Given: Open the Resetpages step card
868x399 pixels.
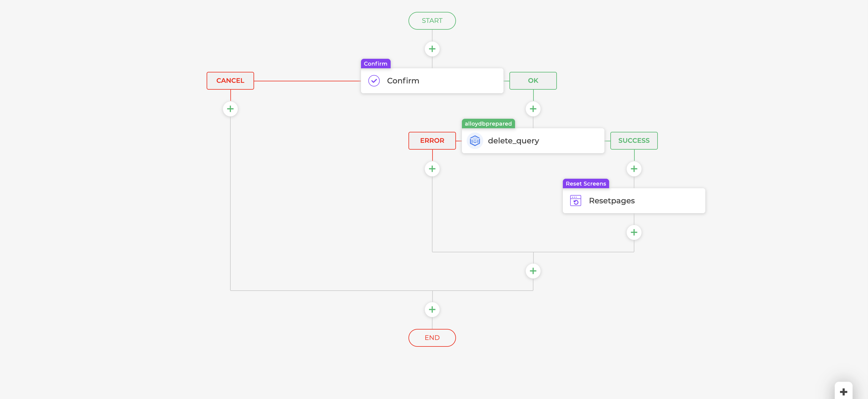Looking at the screenshot, I should [633, 200].
